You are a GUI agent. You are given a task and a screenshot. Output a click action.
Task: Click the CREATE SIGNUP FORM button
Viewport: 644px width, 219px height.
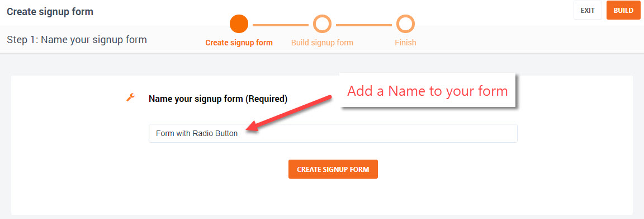pyautogui.click(x=333, y=169)
